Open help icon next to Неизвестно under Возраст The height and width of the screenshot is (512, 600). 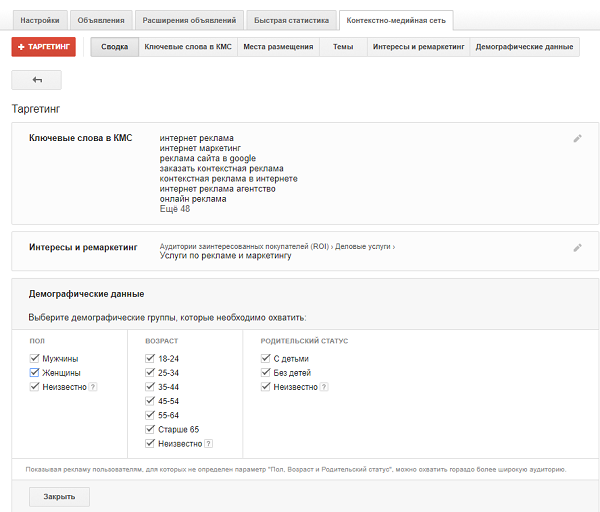point(209,444)
